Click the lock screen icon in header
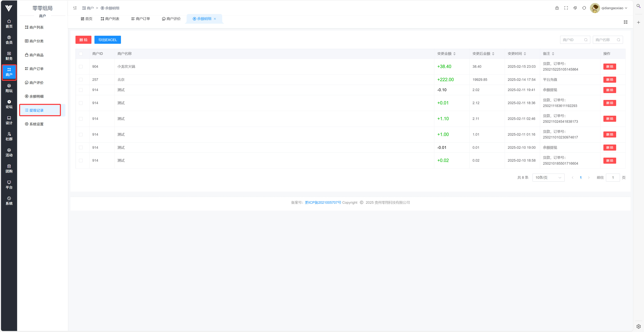The image size is (644, 332). tap(557, 8)
